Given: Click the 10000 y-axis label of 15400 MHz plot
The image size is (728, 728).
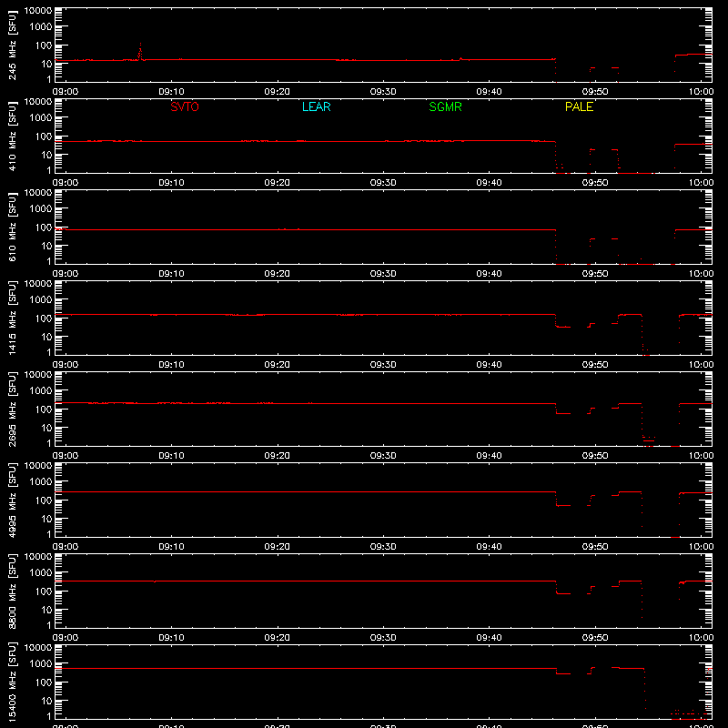Looking at the screenshot, I should [38, 648].
